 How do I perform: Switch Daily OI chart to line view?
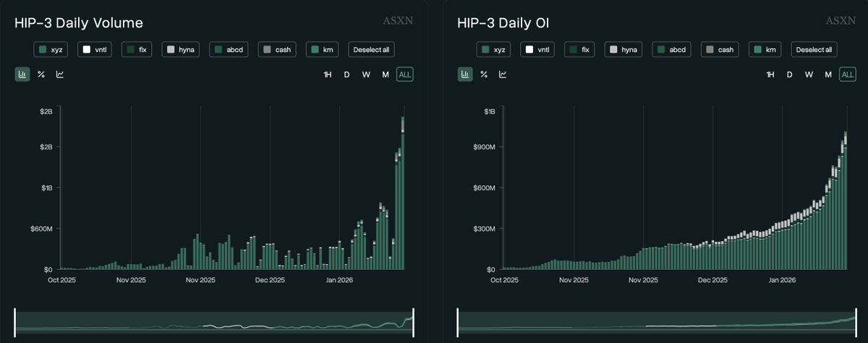(x=503, y=75)
